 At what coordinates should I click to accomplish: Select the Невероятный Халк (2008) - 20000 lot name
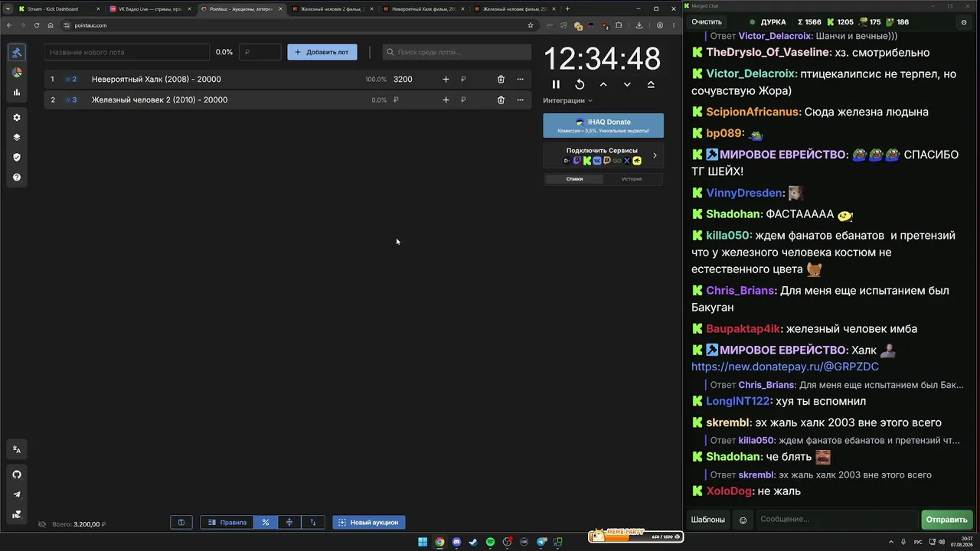tap(156, 80)
